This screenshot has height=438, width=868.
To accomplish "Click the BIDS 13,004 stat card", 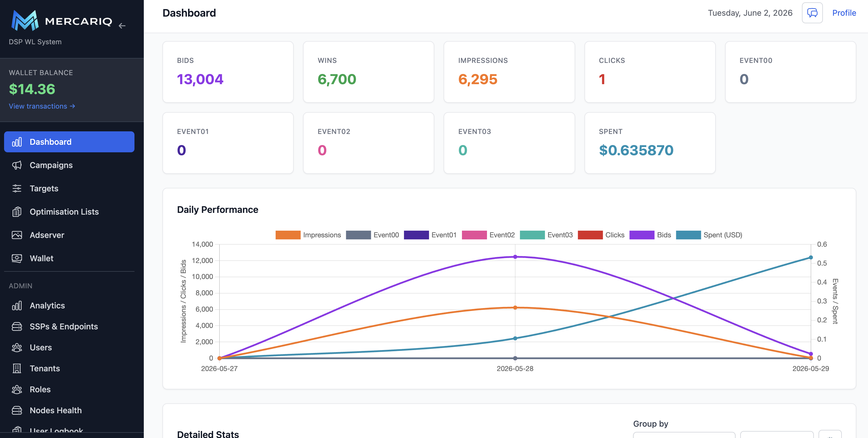I will coord(228,72).
